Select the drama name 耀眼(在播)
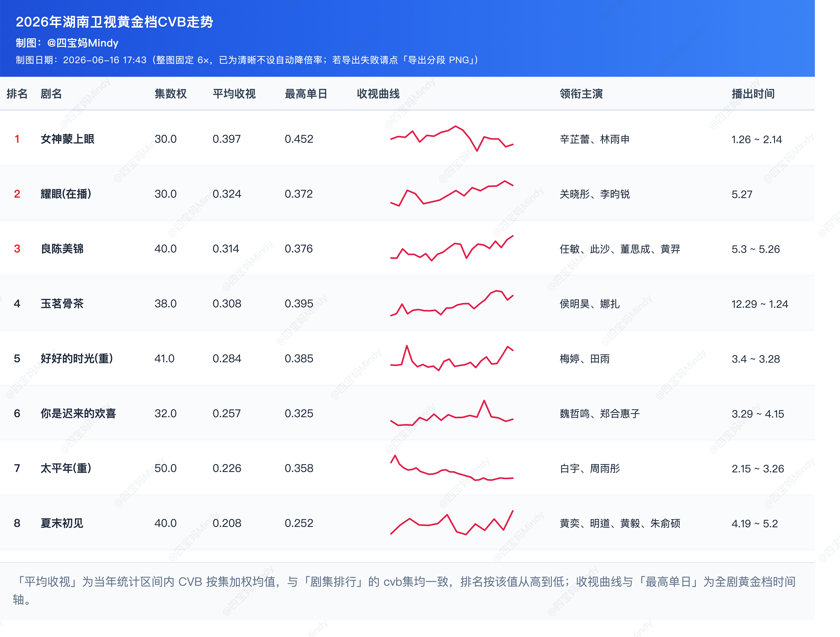The width and height of the screenshot is (840, 637). click(x=66, y=194)
